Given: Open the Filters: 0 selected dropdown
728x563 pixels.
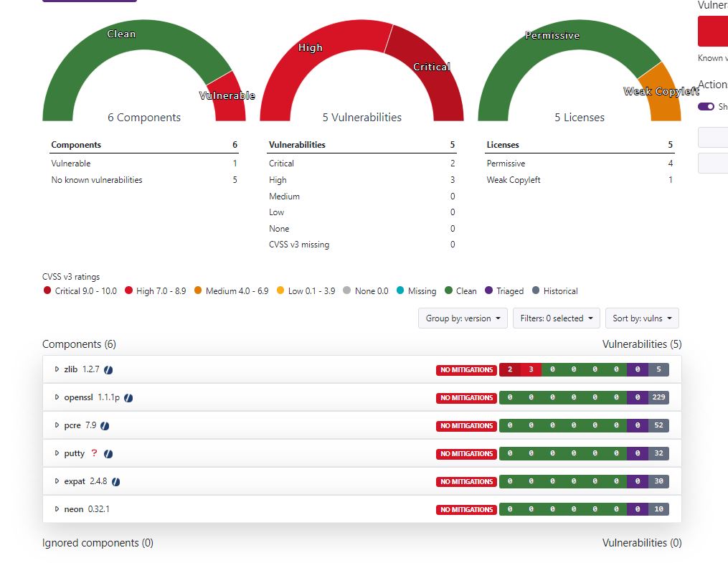Looking at the screenshot, I should coord(557,318).
